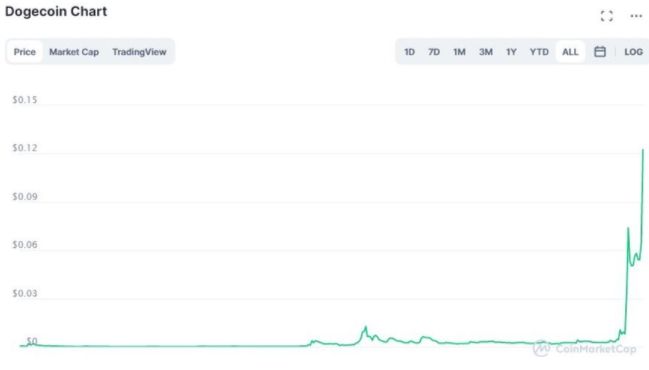Toggle the LOG scale option
The height and width of the screenshot is (370, 649).
point(633,52)
